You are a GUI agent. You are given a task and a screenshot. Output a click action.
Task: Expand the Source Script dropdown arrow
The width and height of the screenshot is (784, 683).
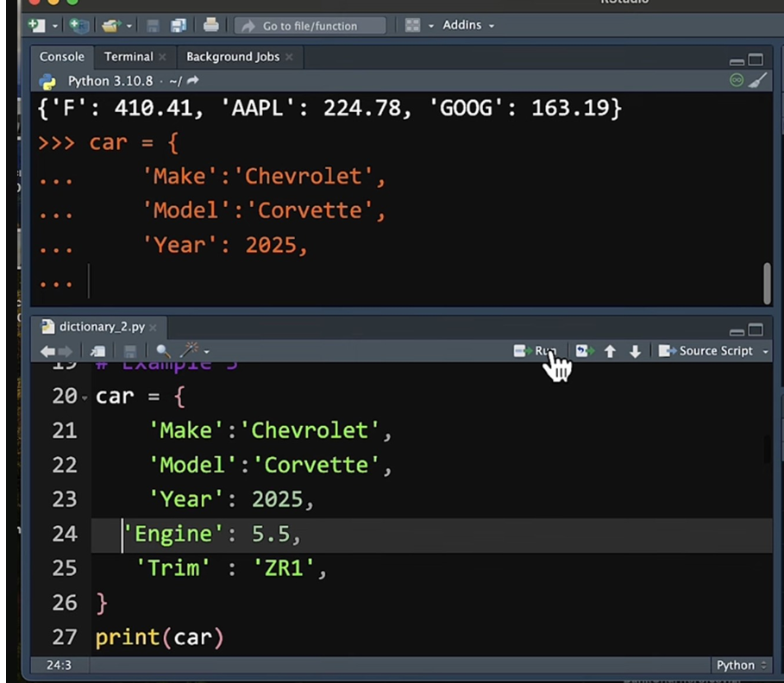(766, 352)
